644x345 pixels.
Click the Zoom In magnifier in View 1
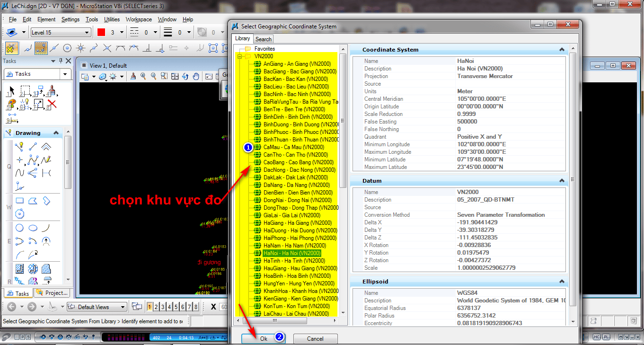point(143,76)
